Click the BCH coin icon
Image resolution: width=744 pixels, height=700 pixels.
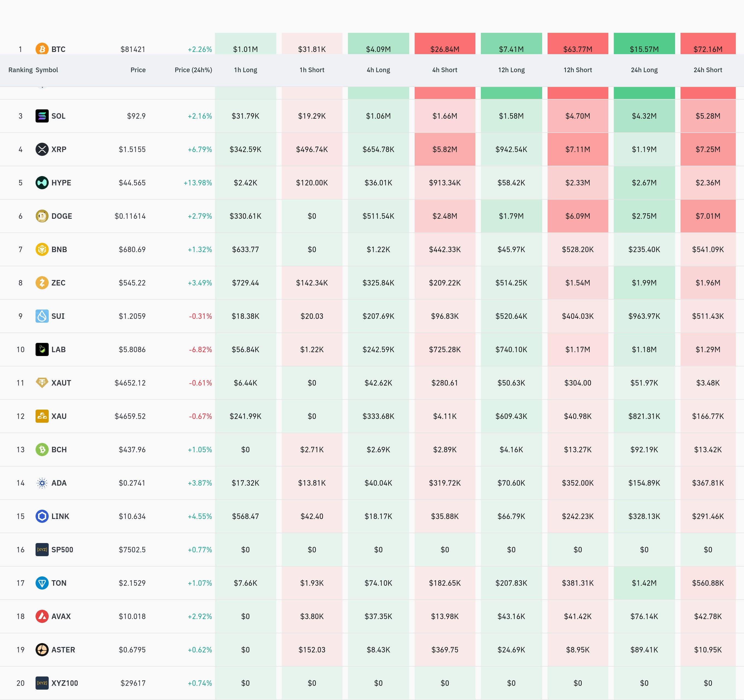coord(42,449)
